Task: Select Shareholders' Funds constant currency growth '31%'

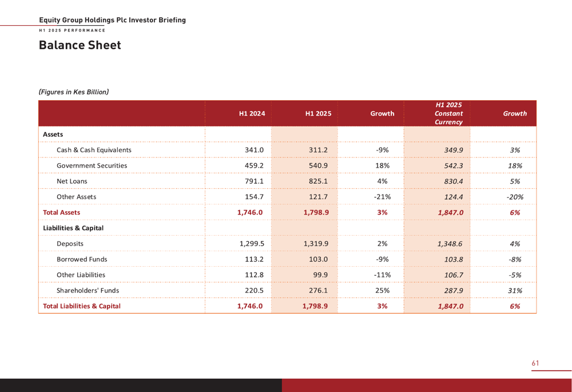Action: pyautogui.click(x=515, y=291)
